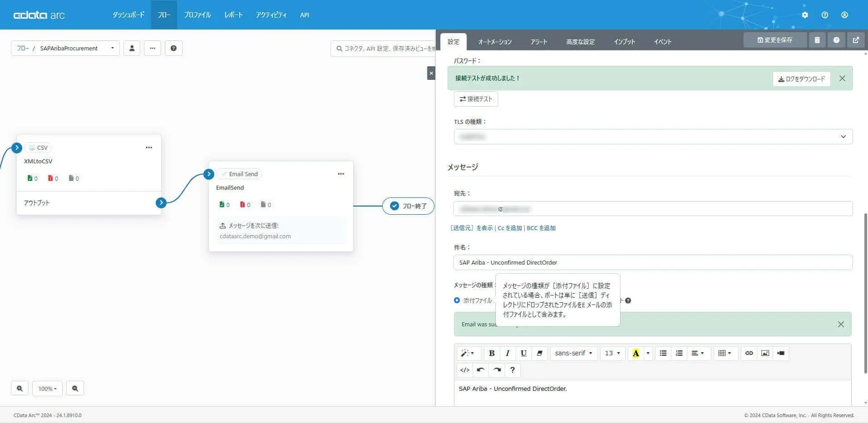Open the 100% zoom level dropdown
Screen dimensions: 868x423
pos(47,389)
